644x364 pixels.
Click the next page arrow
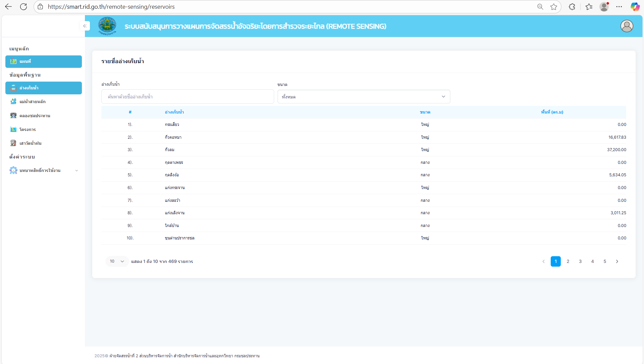617,261
